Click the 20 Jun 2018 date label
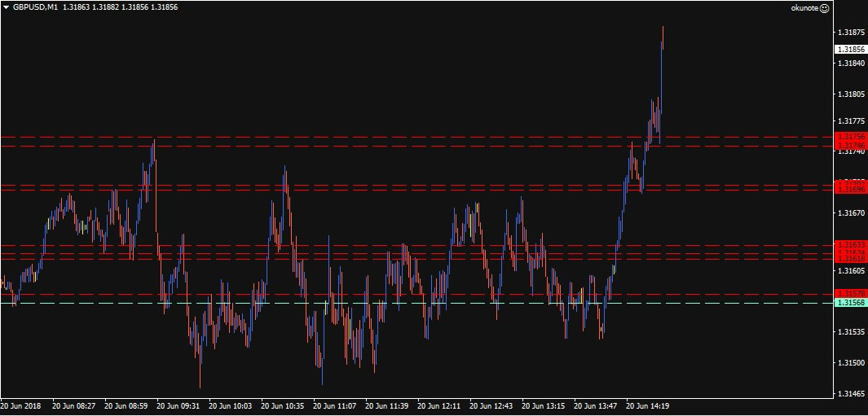 [20, 405]
